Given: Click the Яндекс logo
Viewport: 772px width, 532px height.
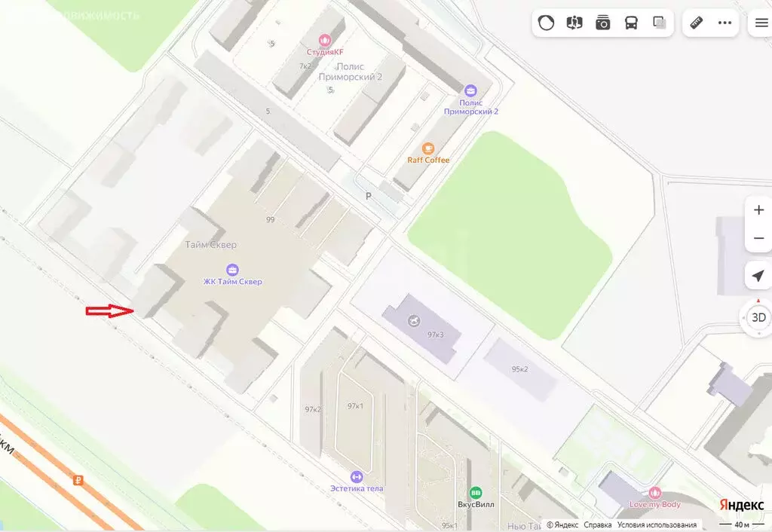Looking at the screenshot, I should [x=742, y=505].
